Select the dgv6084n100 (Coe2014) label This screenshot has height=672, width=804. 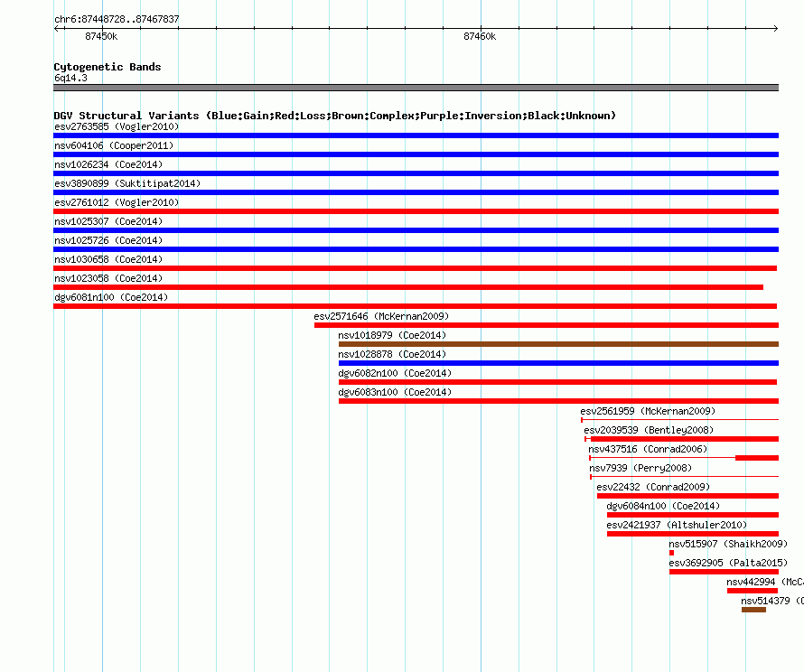click(663, 506)
